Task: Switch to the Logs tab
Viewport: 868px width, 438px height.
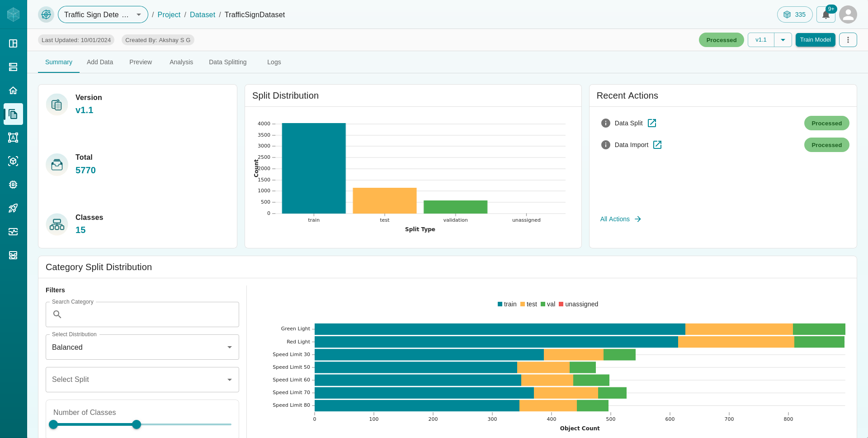Action: point(274,62)
